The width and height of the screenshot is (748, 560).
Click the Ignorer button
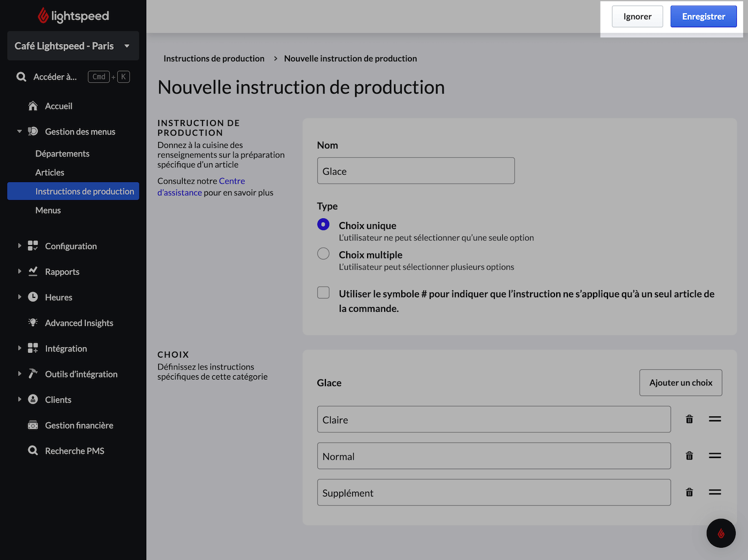[637, 17]
